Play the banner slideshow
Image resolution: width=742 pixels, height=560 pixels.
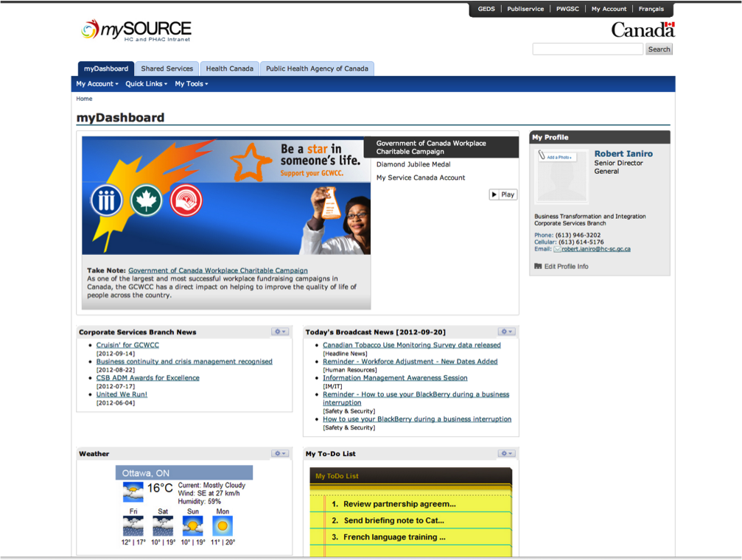pyautogui.click(x=503, y=195)
